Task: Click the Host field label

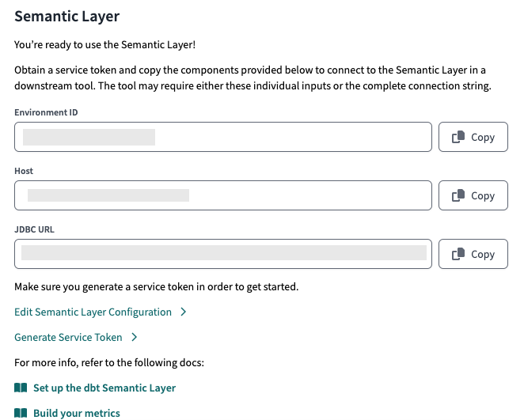Action: [24, 171]
